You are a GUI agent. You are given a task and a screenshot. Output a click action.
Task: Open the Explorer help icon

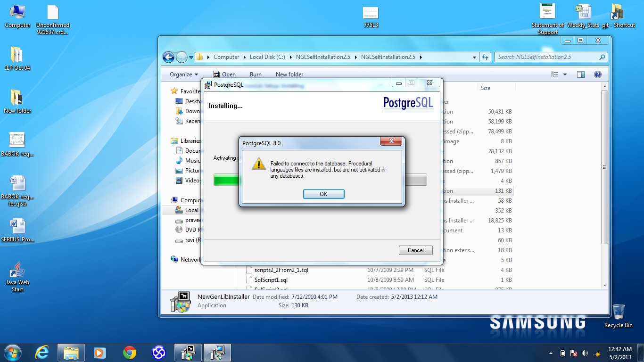598,74
